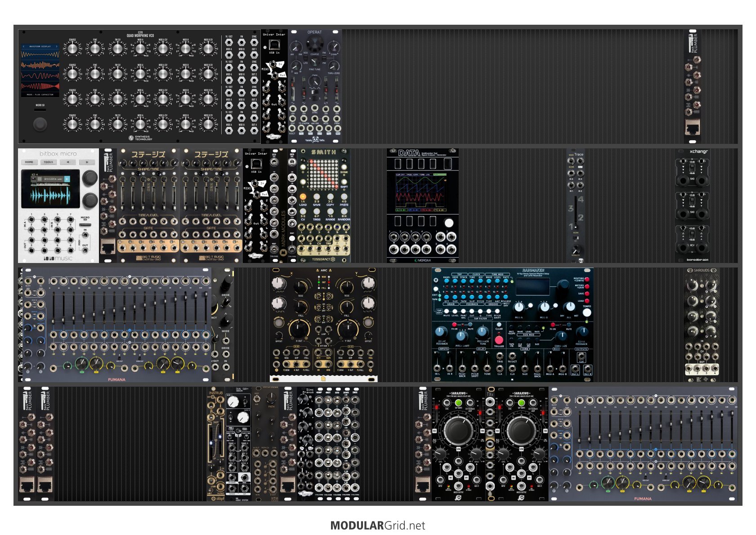Screen dimensions: 756x535
Task: Click the right arrow button on bitbox micro
Action: click(x=87, y=162)
